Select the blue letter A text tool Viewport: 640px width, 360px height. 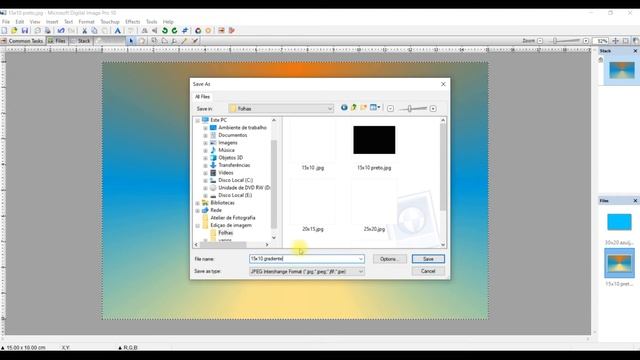click(x=118, y=31)
